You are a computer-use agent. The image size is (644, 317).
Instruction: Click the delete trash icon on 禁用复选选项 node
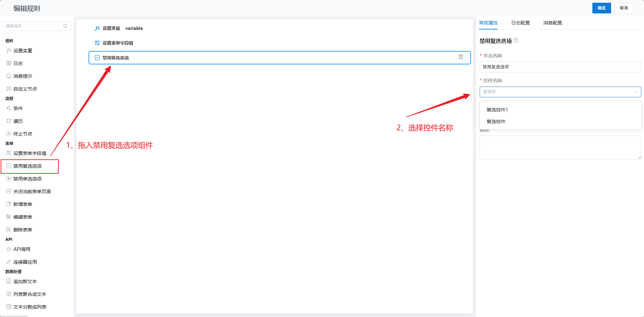point(461,57)
